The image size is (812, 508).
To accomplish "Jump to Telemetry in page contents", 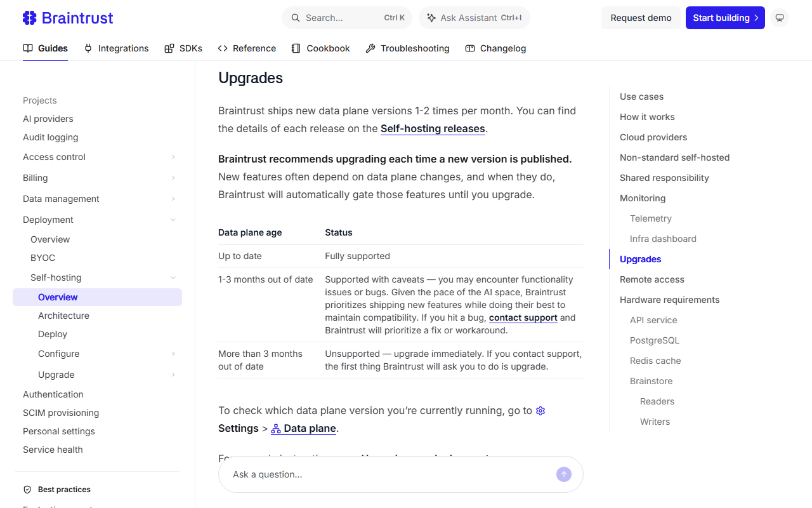I will click(650, 218).
